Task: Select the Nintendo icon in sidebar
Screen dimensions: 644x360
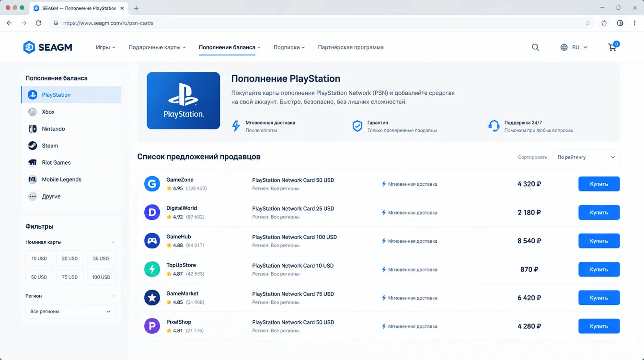Action: (x=32, y=129)
